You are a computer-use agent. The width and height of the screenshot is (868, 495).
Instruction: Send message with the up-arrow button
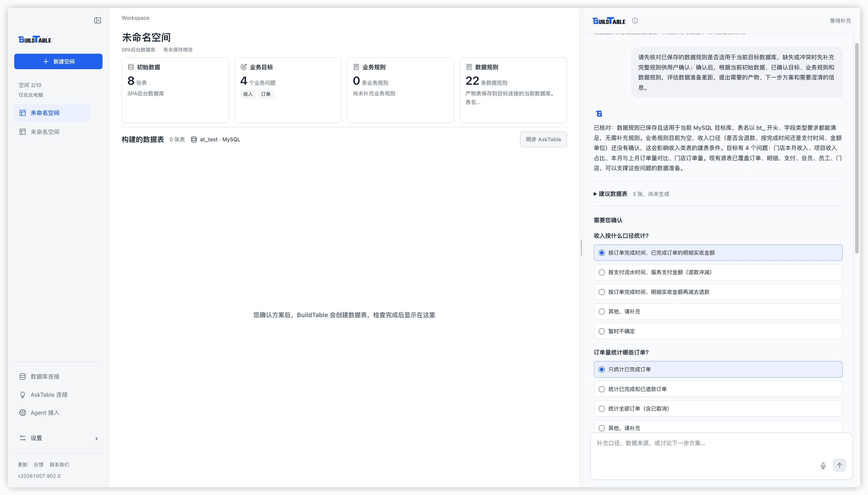pos(839,465)
